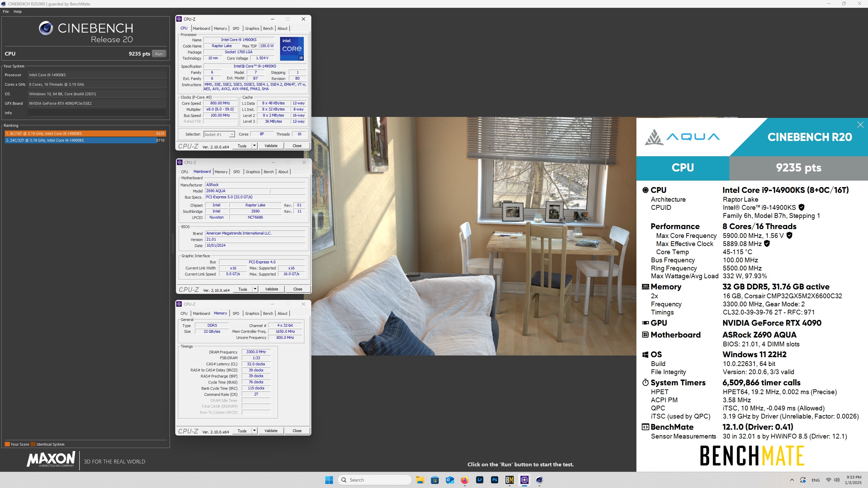Open the Windows Start menu
The width and height of the screenshot is (868, 488).
click(329, 480)
